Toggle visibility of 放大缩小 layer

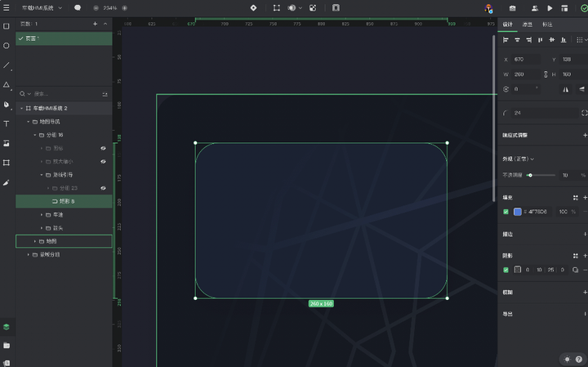point(103,161)
